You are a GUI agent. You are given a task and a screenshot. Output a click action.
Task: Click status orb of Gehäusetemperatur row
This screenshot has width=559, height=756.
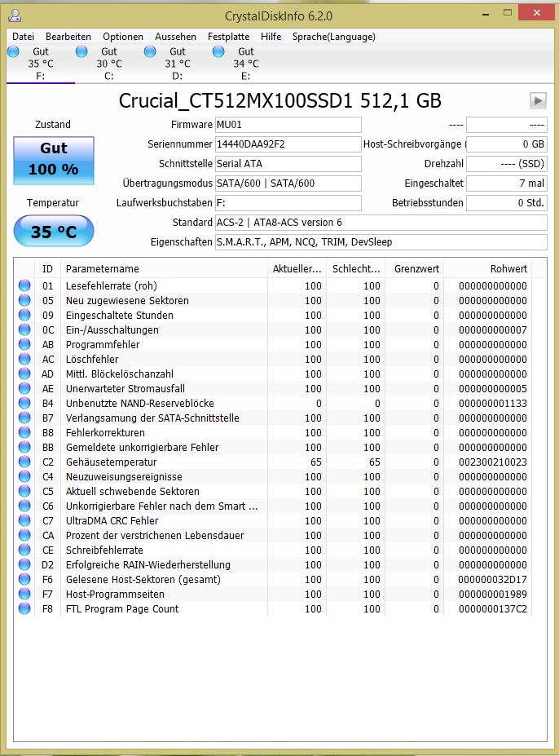tap(24, 462)
